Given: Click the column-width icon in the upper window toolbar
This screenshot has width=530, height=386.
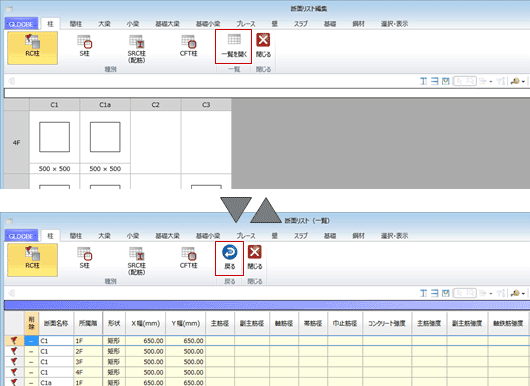Looking at the screenshot, I should (x=423, y=81).
